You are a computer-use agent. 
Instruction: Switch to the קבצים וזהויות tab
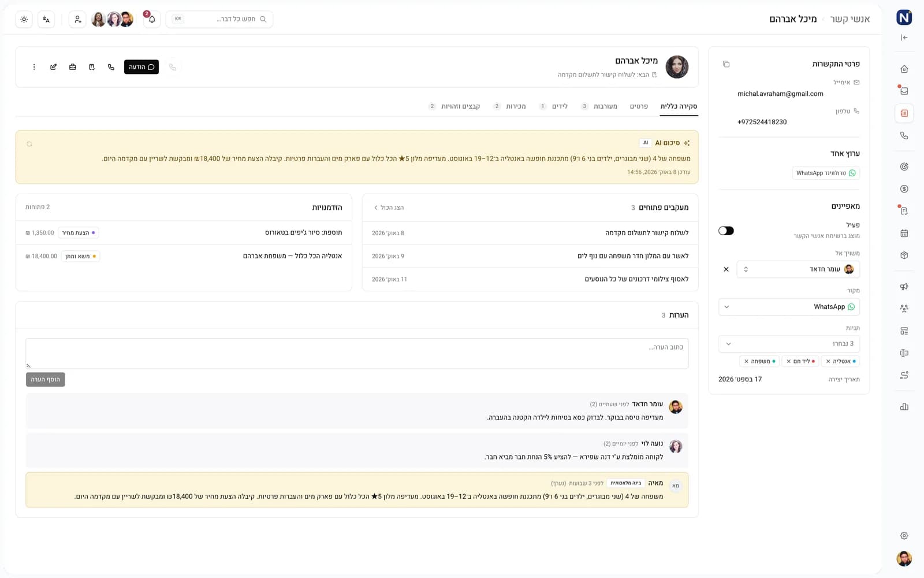454,106
